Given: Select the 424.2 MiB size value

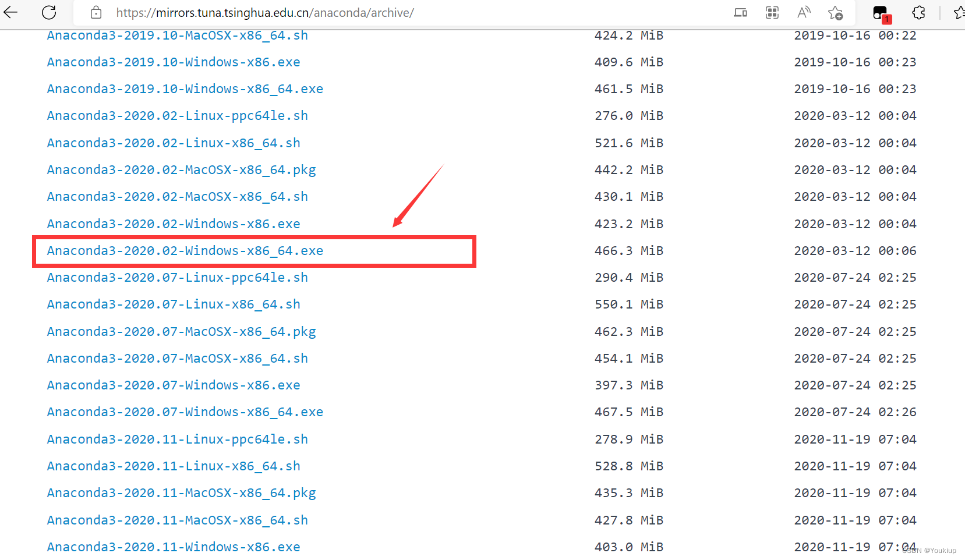Looking at the screenshot, I should (629, 36).
